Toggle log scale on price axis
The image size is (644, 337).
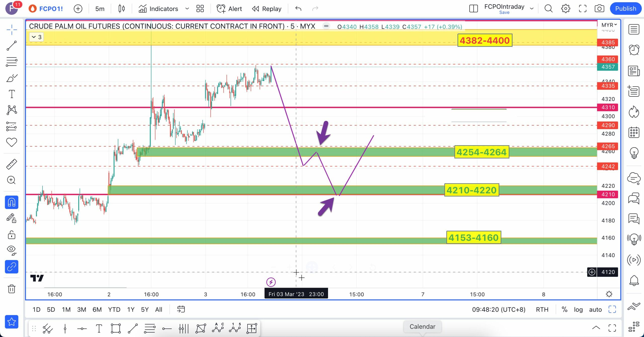[x=578, y=310]
